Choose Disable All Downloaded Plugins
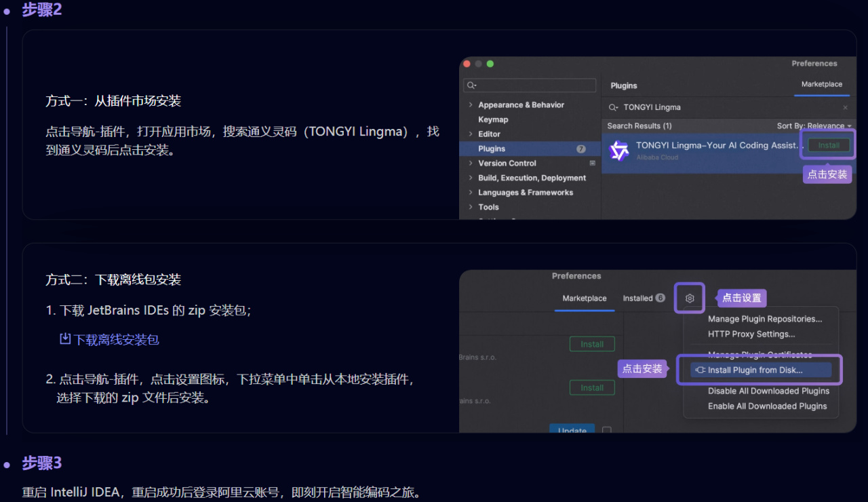 coord(768,391)
